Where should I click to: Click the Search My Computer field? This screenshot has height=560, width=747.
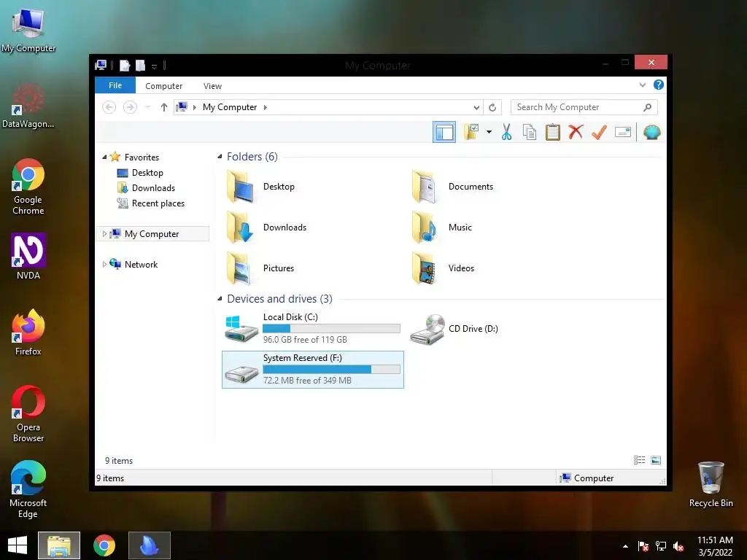point(584,107)
